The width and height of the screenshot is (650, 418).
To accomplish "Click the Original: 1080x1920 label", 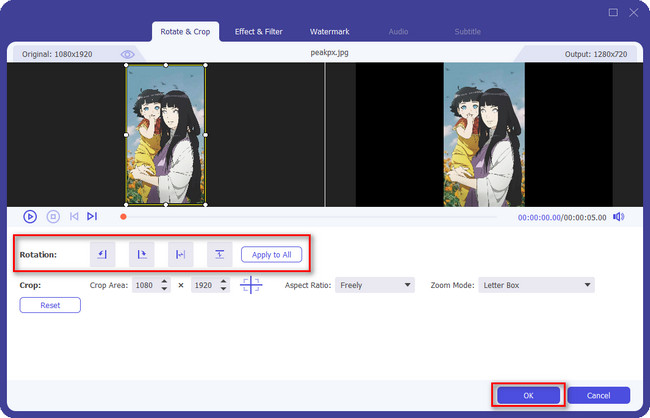I will pyautogui.click(x=57, y=54).
